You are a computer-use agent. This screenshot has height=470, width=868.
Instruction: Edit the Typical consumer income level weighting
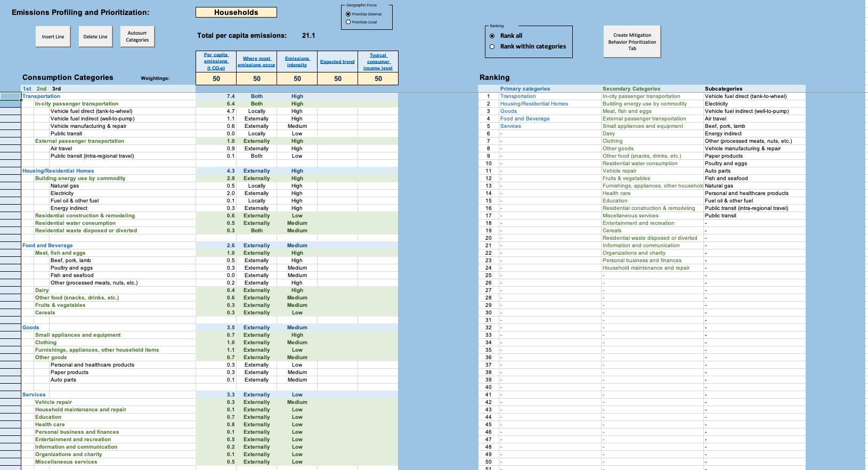point(378,78)
